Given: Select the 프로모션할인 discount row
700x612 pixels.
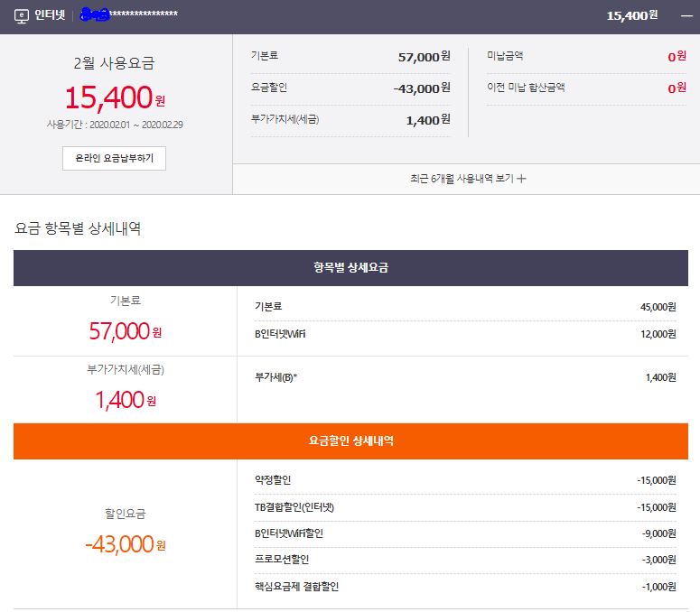Looking at the screenshot, I should coord(464,560).
